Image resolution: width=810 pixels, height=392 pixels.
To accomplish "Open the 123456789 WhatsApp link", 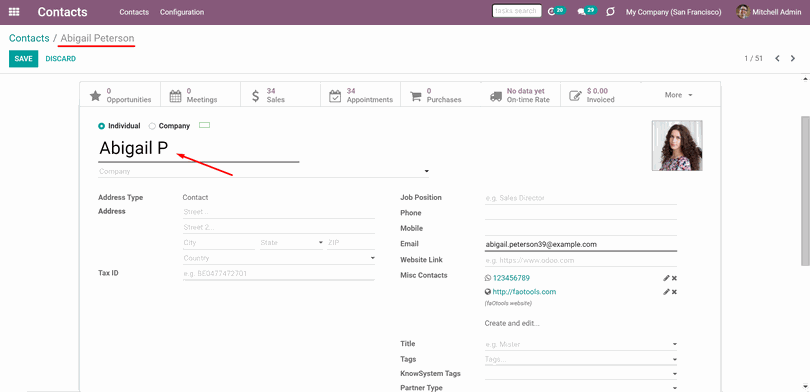I will pos(511,278).
